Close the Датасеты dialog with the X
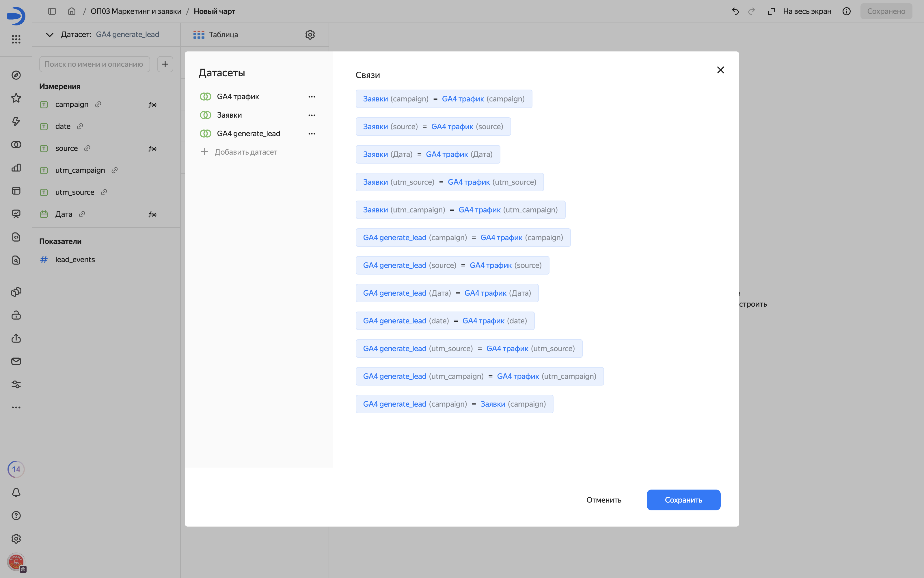Image resolution: width=924 pixels, height=578 pixels. (x=720, y=70)
